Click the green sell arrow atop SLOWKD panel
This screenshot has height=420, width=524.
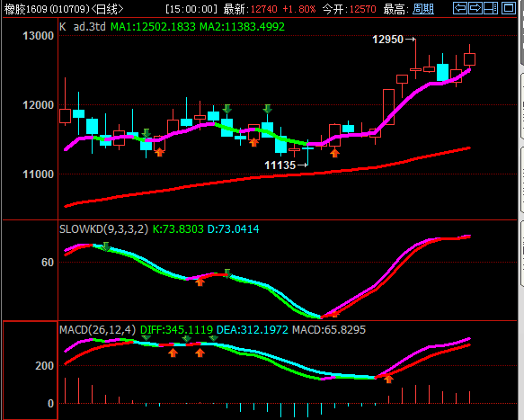[x=106, y=246]
